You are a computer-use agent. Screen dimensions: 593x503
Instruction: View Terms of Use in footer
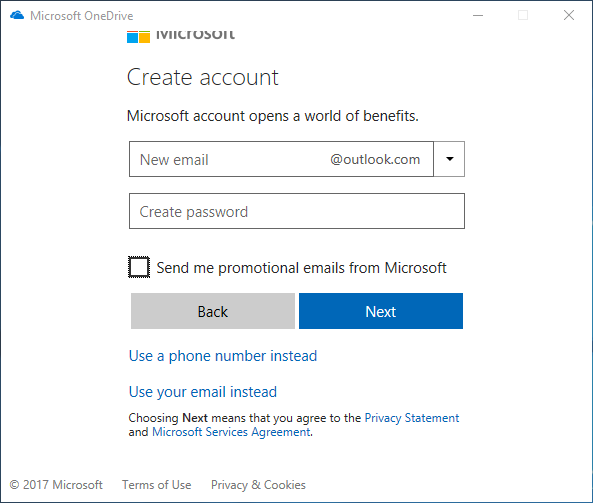click(157, 485)
